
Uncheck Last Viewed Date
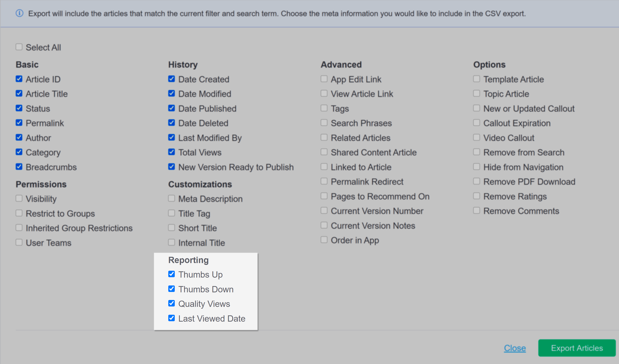(x=172, y=318)
